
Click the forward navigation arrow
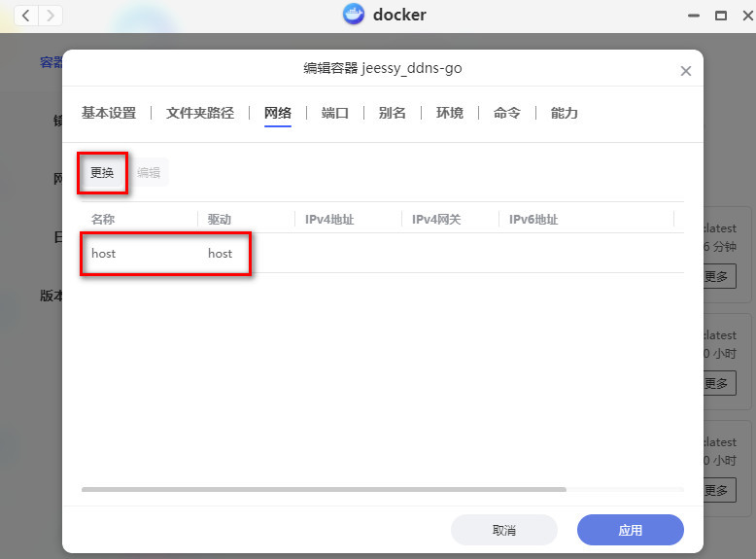51,16
